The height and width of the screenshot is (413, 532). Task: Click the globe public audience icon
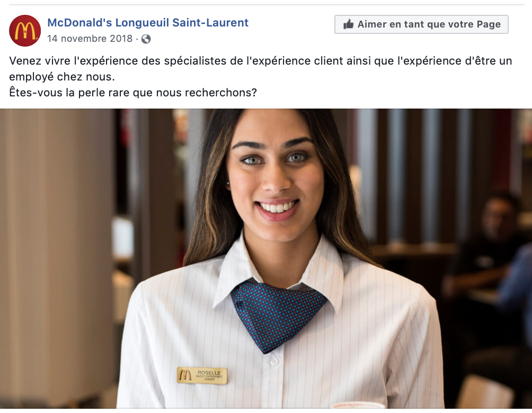tap(146, 39)
